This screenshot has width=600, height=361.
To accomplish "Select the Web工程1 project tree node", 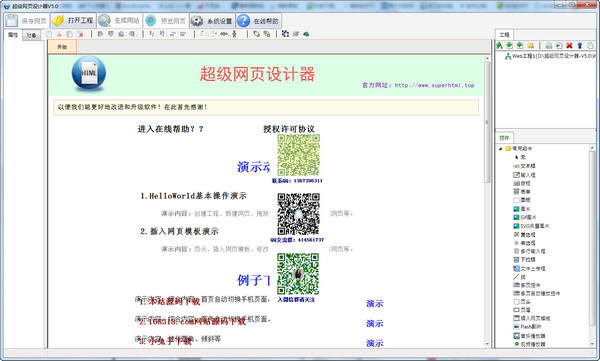I will point(550,56).
